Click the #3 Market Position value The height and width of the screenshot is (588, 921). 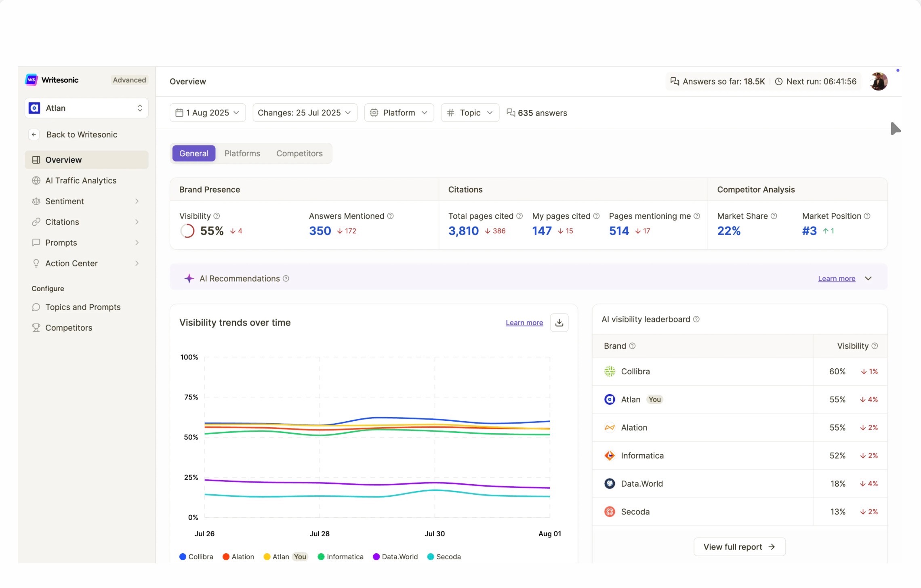click(810, 231)
